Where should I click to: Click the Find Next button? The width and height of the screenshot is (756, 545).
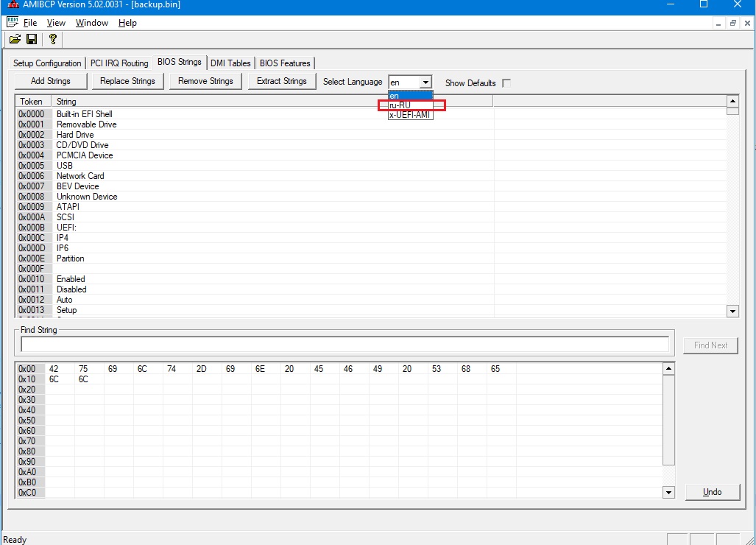710,345
